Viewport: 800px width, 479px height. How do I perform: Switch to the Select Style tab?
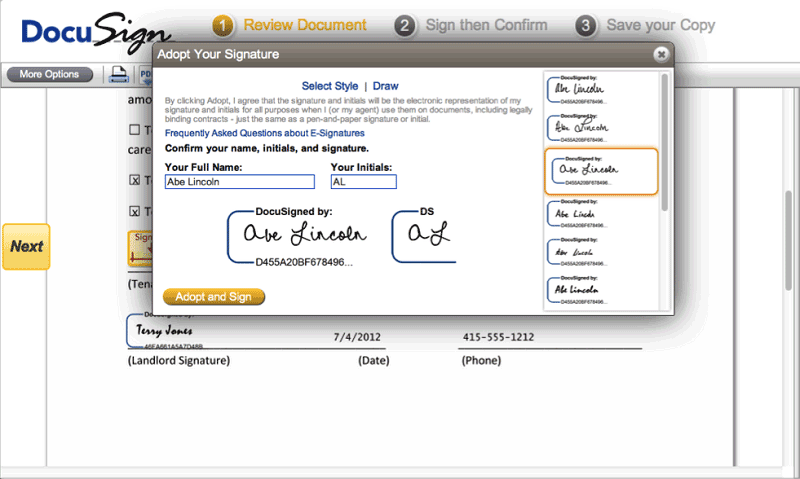point(330,86)
